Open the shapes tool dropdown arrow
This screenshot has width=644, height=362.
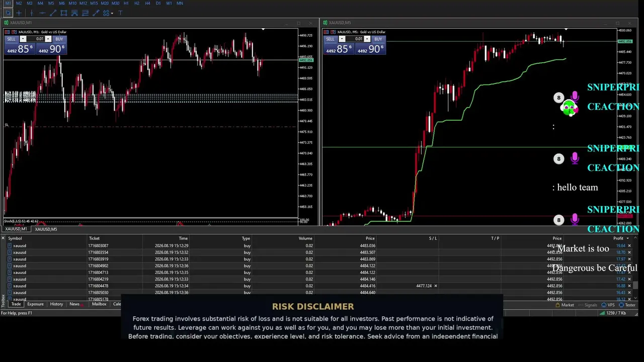(112, 13)
